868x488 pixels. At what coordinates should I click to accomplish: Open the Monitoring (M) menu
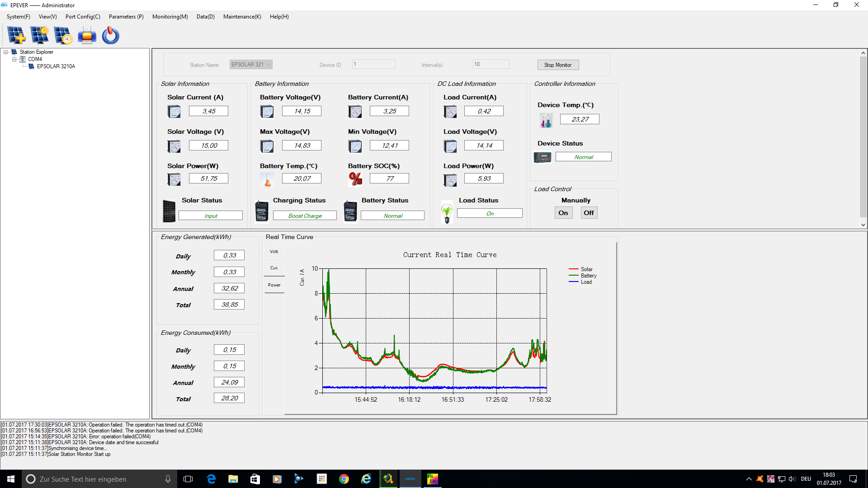(170, 17)
